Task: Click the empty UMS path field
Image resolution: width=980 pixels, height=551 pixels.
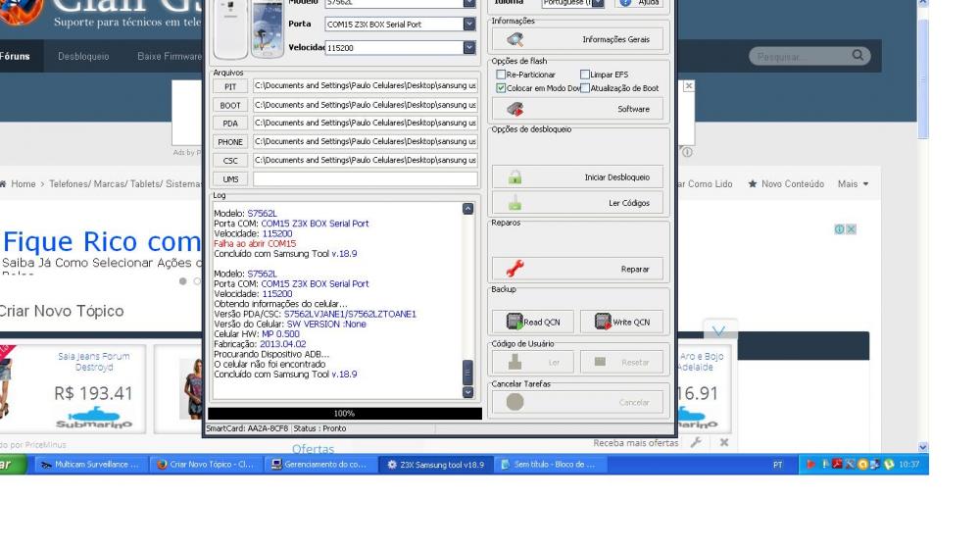Action: 365,178
